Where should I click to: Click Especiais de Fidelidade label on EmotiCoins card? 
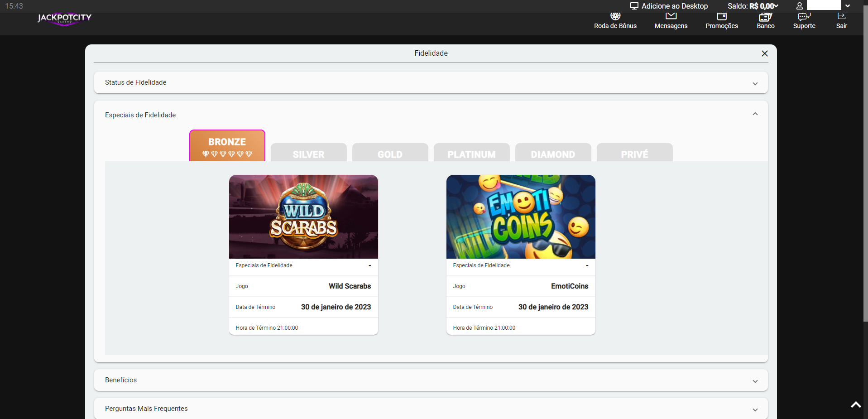[481, 265]
